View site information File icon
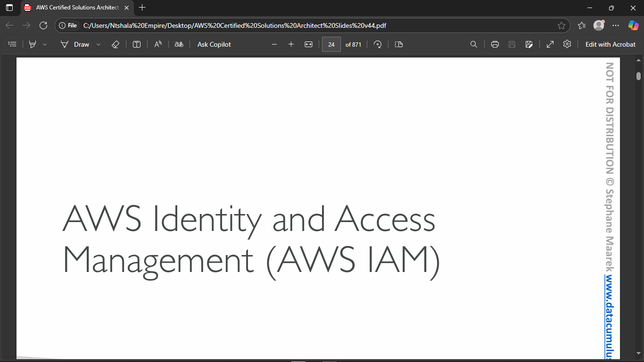Screen dimensions: 644x362 point(68,25)
